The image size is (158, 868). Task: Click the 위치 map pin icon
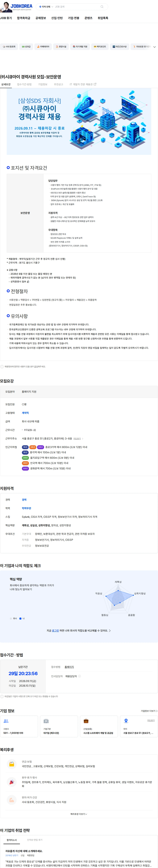click(126, 721)
